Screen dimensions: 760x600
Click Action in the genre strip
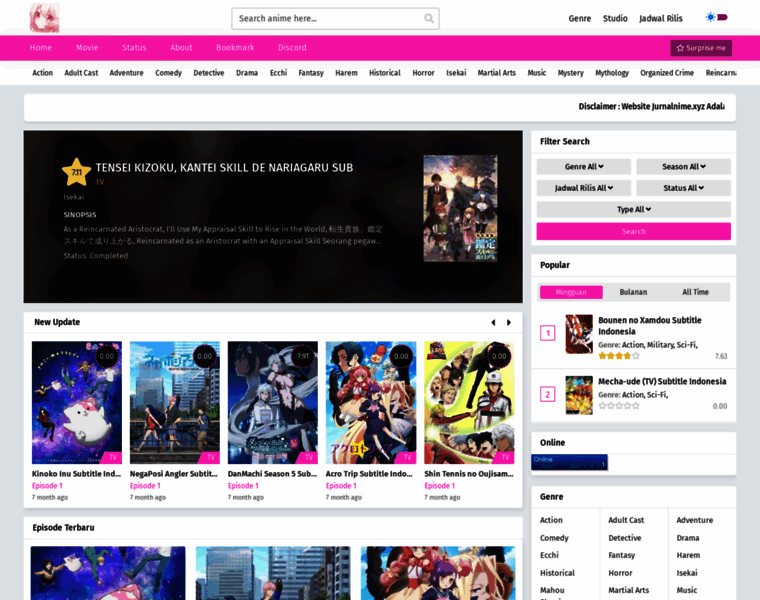click(x=43, y=73)
